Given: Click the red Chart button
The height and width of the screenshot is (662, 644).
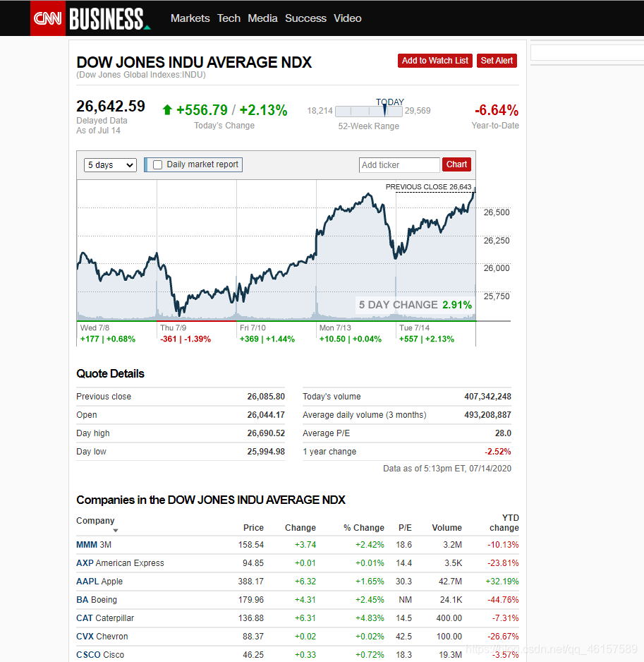Looking at the screenshot, I should 456,164.
